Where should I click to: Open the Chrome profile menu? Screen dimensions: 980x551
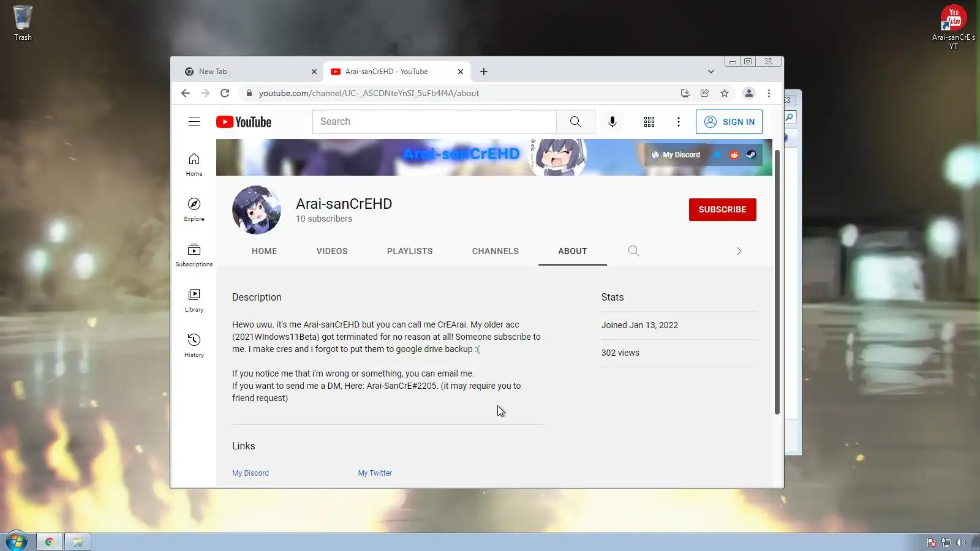click(x=748, y=93)
